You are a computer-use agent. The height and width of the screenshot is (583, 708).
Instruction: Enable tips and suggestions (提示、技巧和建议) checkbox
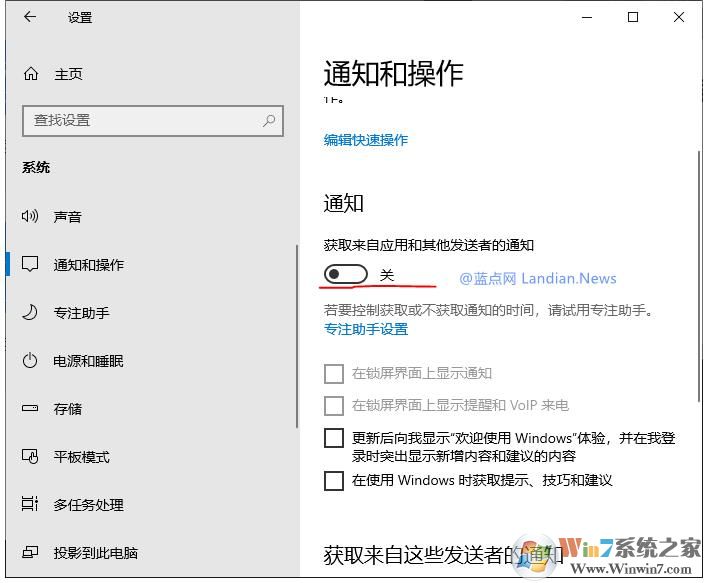point(334,481)
